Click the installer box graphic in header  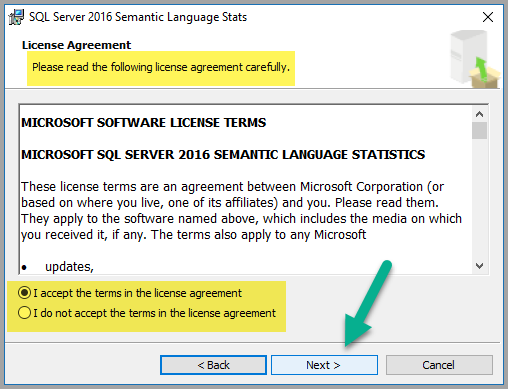pyautogui.click(x=475, y=59)
